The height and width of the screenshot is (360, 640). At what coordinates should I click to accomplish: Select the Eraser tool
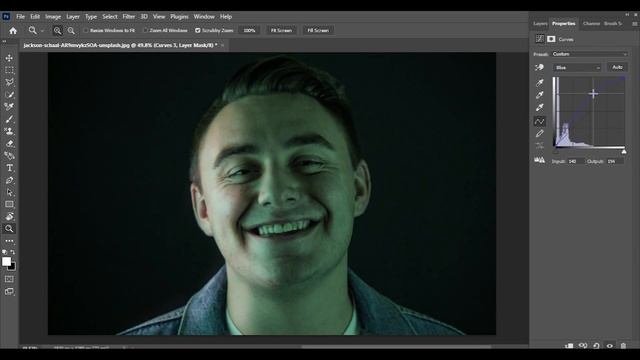[9, 144]
